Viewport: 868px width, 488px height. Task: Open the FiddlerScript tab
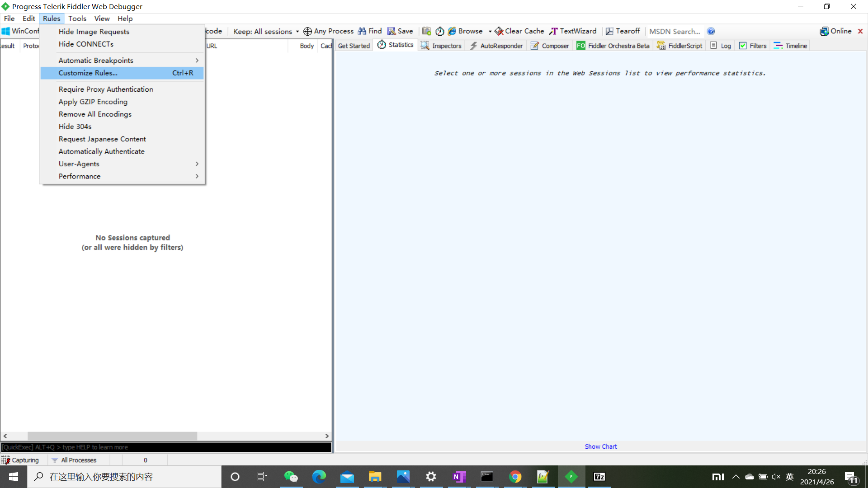point(680,46)
